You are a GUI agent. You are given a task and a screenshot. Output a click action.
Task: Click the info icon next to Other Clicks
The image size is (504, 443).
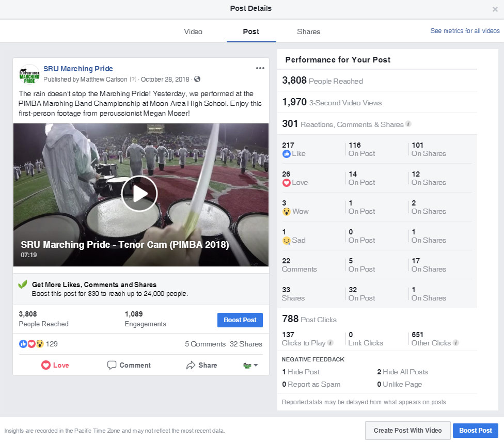point(456,343)
